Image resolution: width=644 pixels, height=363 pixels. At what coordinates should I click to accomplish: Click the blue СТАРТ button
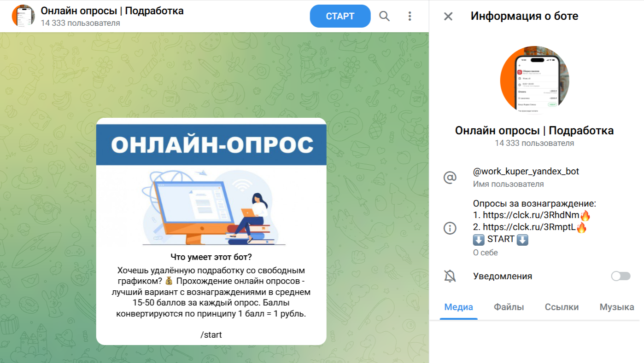pos(340,16)
